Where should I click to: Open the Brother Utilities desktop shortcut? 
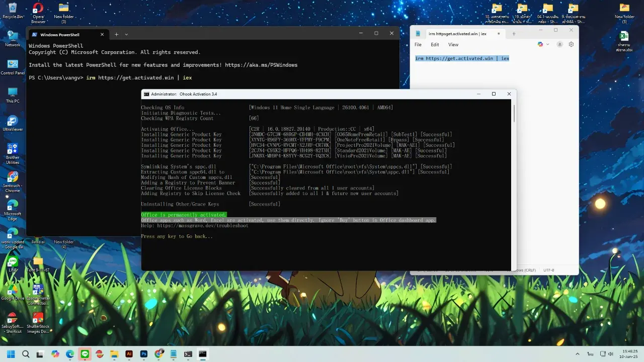pos(13,154)
